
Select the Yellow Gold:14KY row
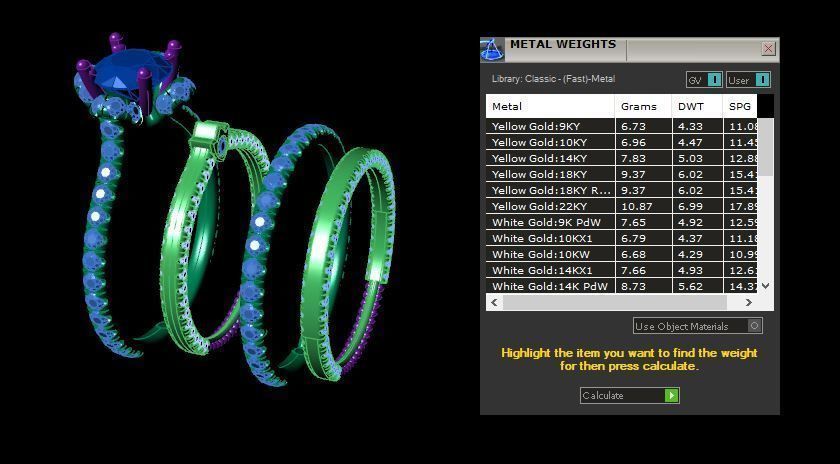[x=621, y=158]
